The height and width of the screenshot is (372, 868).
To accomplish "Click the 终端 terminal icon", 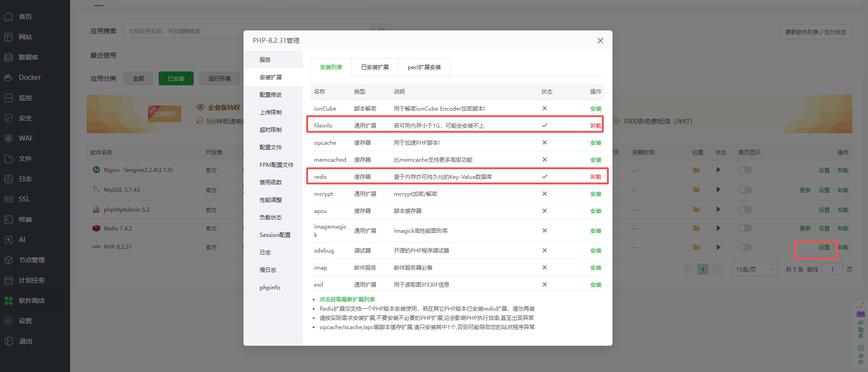I will (x=8, y=219).
